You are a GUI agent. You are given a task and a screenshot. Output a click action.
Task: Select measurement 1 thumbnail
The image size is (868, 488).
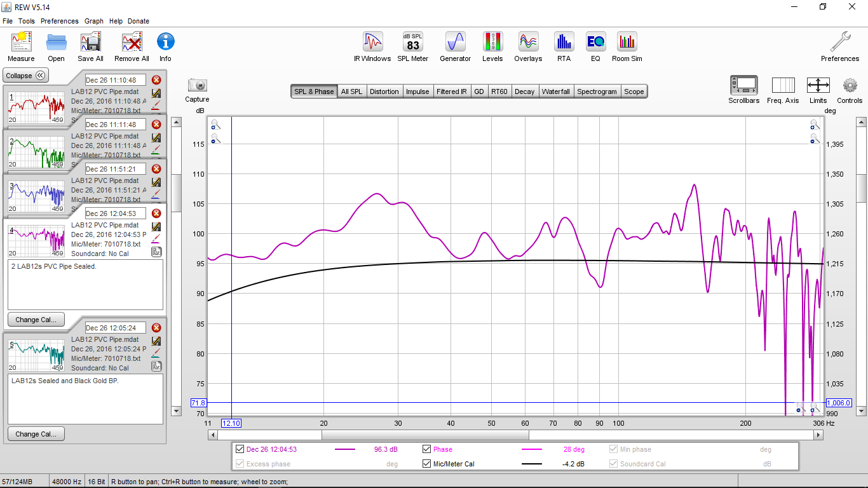pyautogui.click(x=36, y=107)
